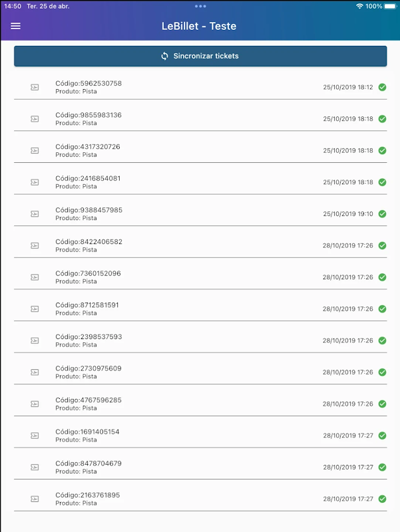The width and height of the screenshot is (400, 532).
Task: Click ticket icon beside code 1691405154
Action: coord(35,436)
